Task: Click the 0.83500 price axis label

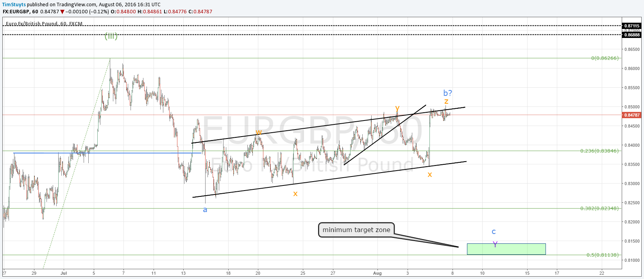Action: point(632,164)
